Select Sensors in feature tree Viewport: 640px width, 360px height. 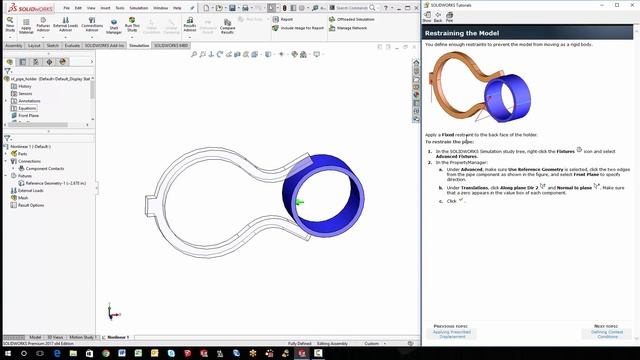[x=25, y=94]
